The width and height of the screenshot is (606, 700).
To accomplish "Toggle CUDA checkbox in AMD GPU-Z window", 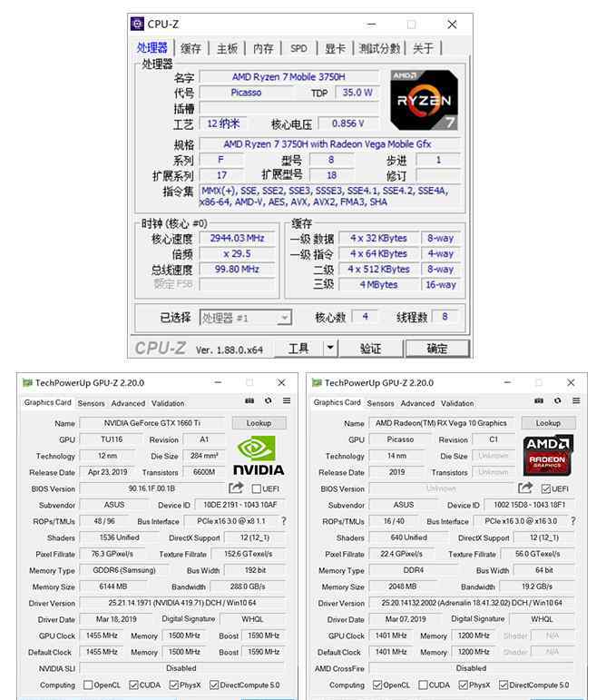I will [423, 685].
